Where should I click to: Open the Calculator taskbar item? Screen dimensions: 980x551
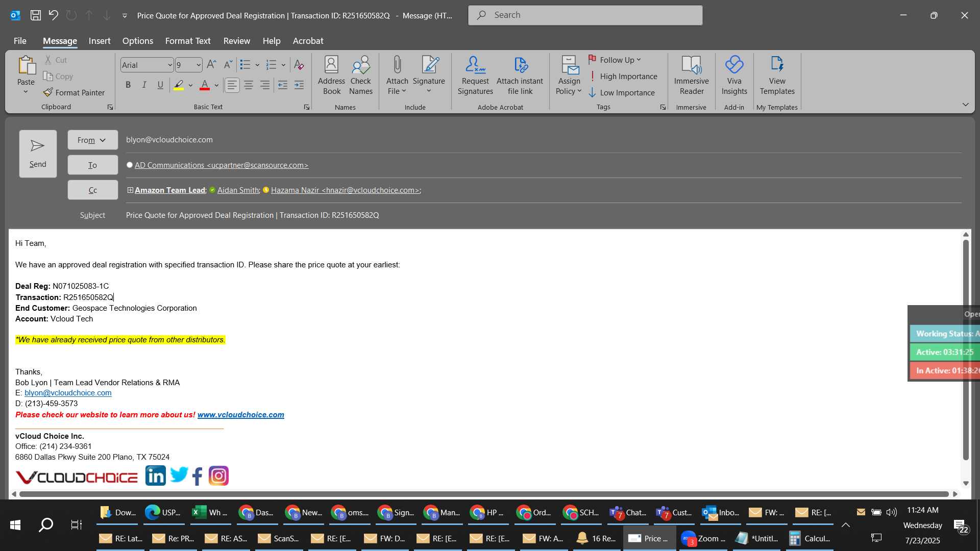point(811,538)
